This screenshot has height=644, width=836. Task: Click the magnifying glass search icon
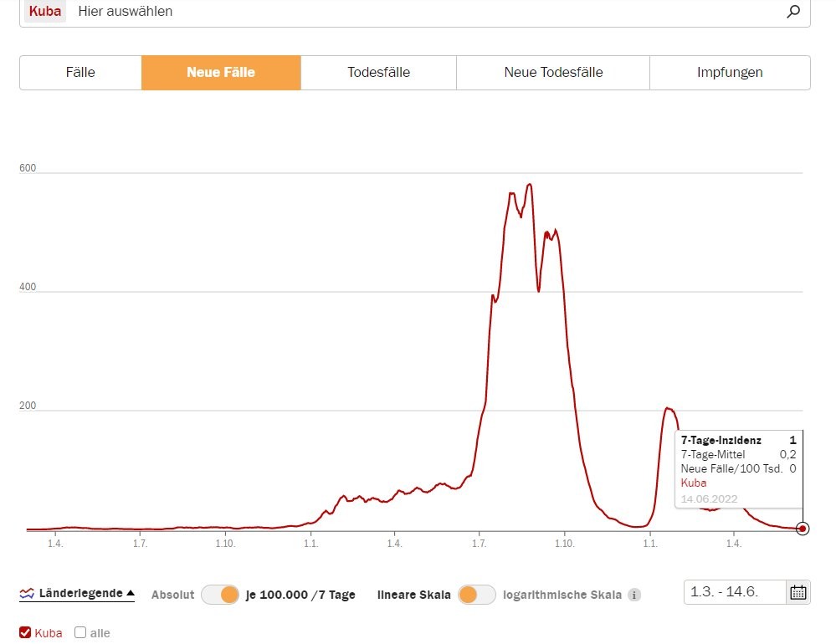click(x=793, y=12)
